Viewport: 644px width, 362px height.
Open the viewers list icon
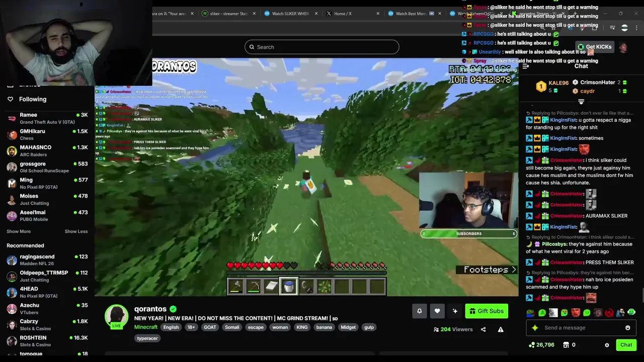point(436,330)
